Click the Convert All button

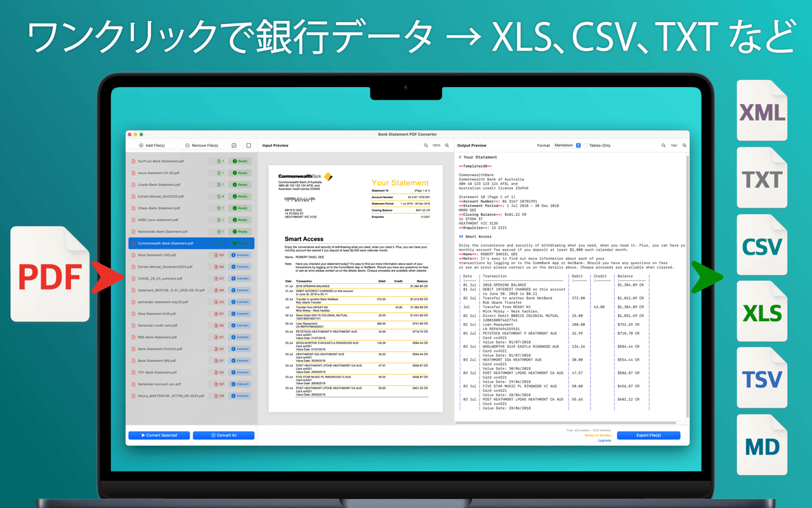224,436
